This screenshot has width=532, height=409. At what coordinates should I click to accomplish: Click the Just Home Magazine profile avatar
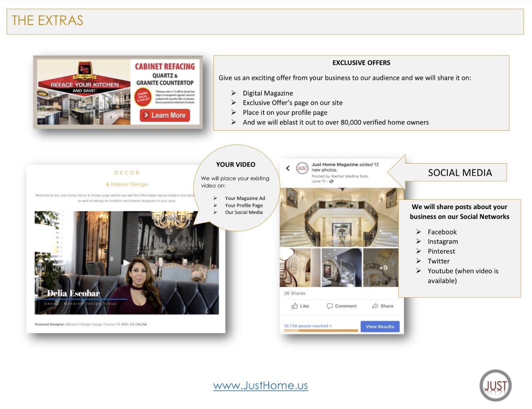302,168
